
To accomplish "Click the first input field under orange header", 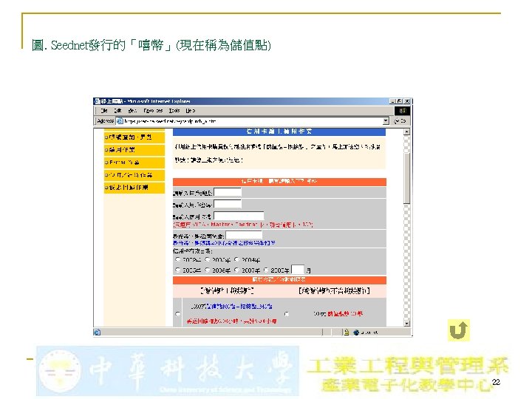I will pyautogui.click(x=228, y=192).
